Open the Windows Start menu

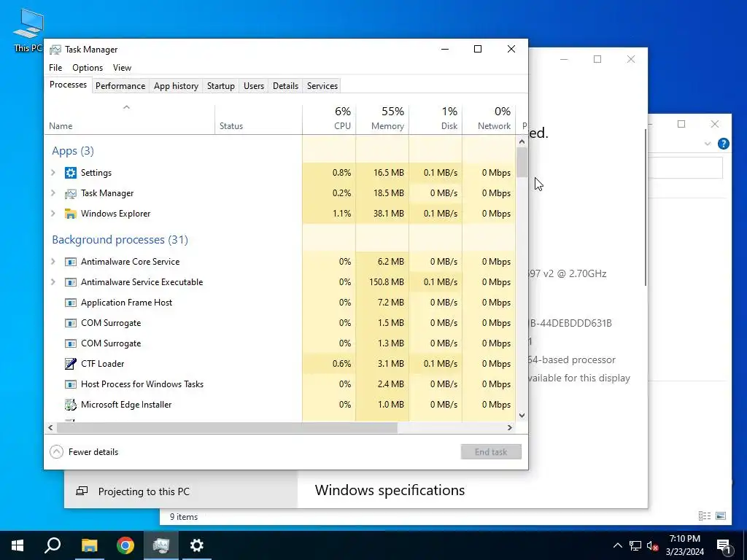point(18,545)
